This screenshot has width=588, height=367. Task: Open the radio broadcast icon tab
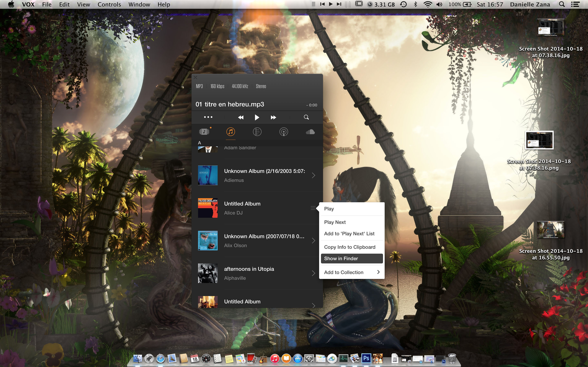(x=284, y=132)
